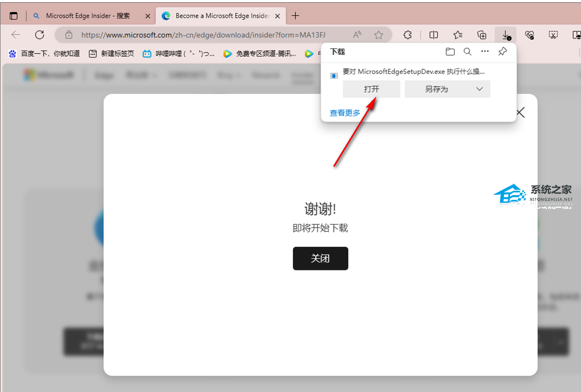View site information lock icon
This screenshot has width=581, height=392.
pos(69,35)
